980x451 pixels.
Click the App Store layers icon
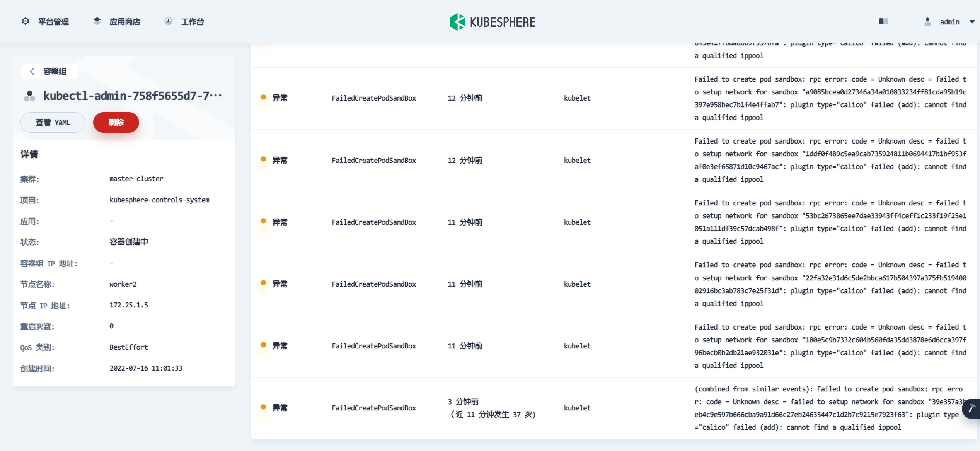pyautogui.click(x=97, y=21)
